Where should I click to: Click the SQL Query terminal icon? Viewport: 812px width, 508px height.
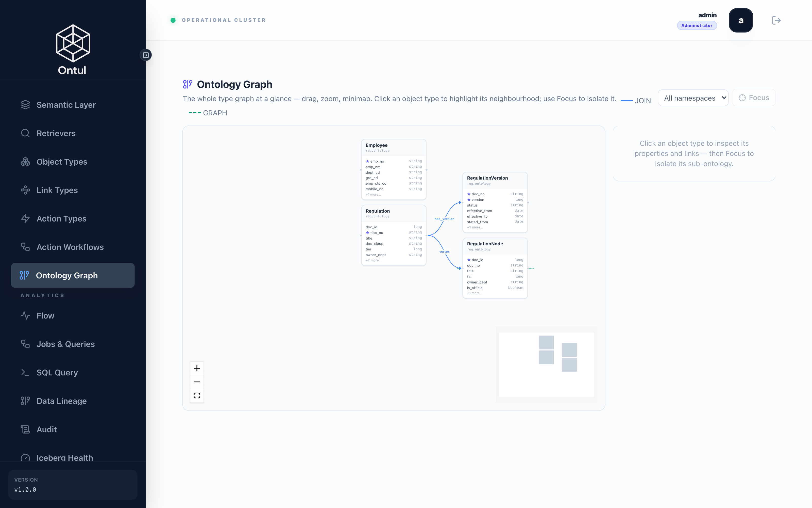point(25,372)
